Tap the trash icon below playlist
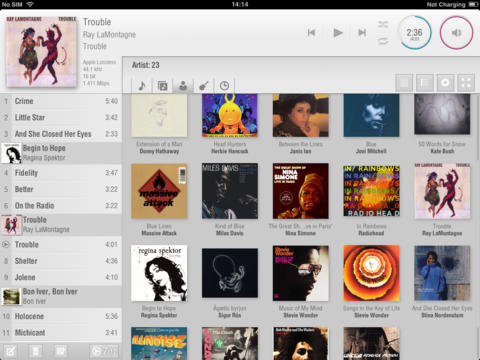Screen dimensions: 480x360 36,351
